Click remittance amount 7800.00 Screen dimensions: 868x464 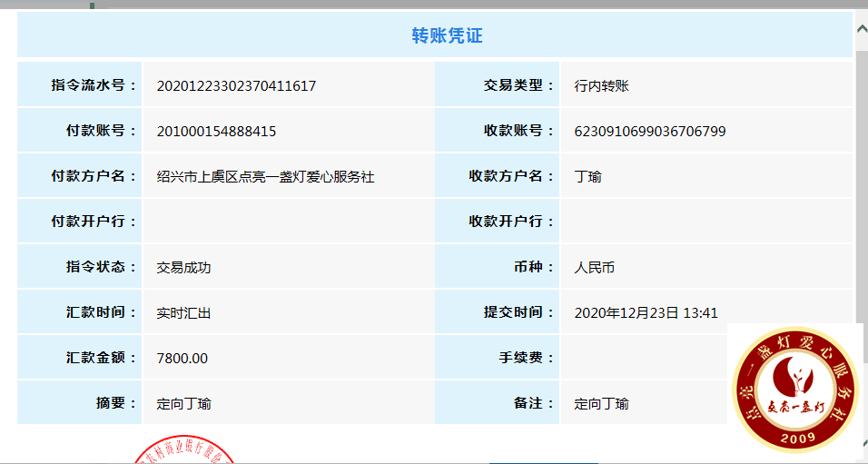coord(182,359)
